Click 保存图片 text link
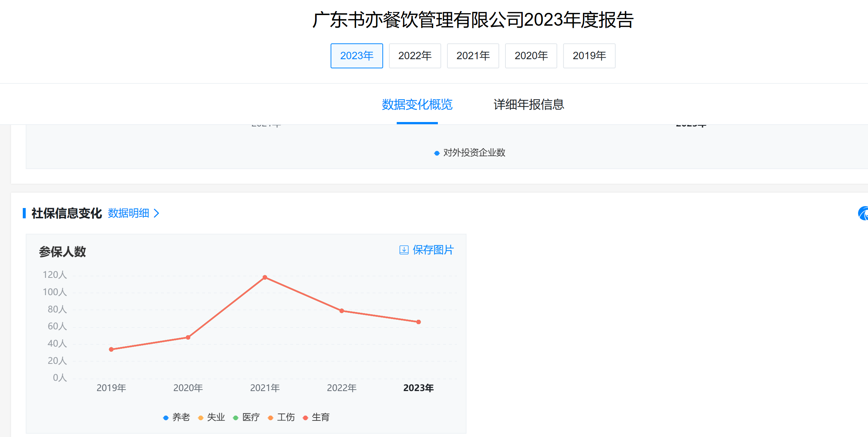This screenshot has width=868, height=437. coord(433,250)
